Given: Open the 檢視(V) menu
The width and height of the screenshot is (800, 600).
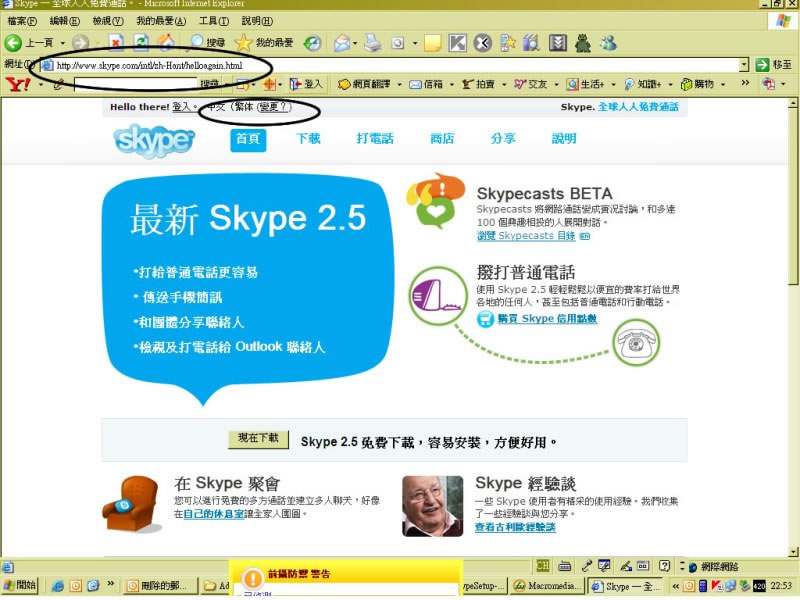Looking at the screenshot, I should click(x=108, y=21).
